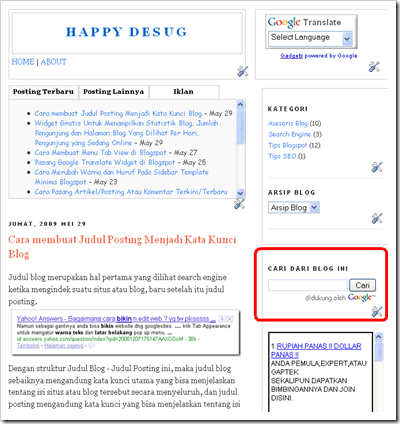Focus the blog search input field

(308, 285)
